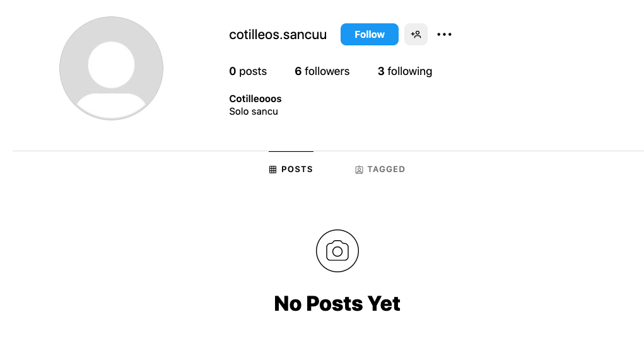Click the Solo sancu bio text
This screenshot has height=341, width=644.
coord(254,112)
